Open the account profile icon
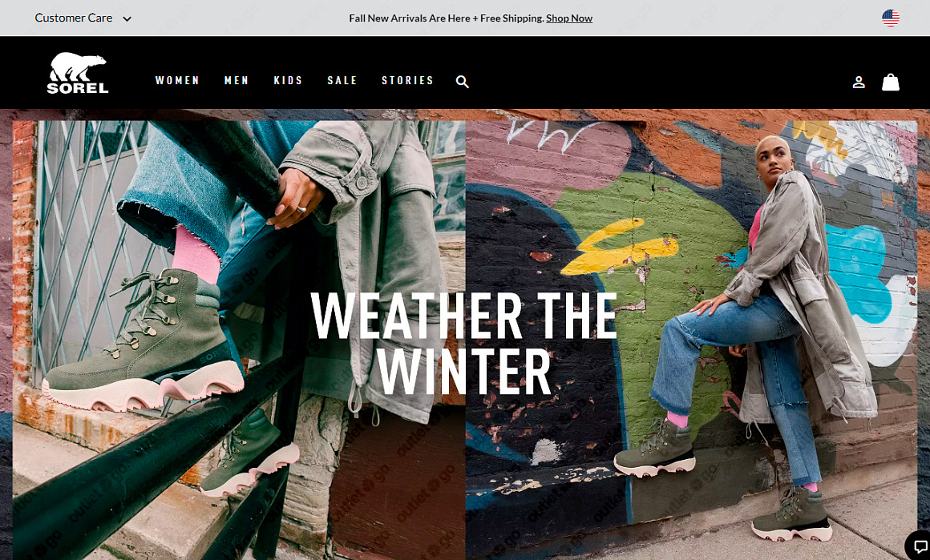 click(x=858, y=83)
